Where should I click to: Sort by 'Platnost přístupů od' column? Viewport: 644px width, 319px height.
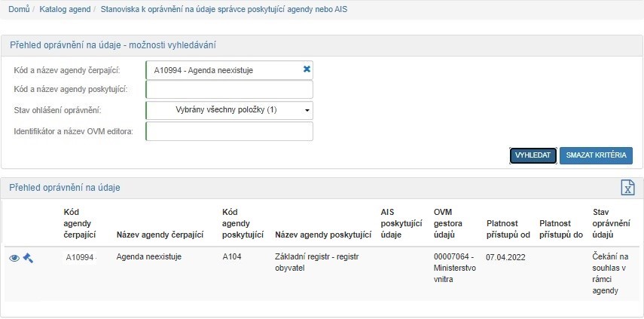click(508, 229)
